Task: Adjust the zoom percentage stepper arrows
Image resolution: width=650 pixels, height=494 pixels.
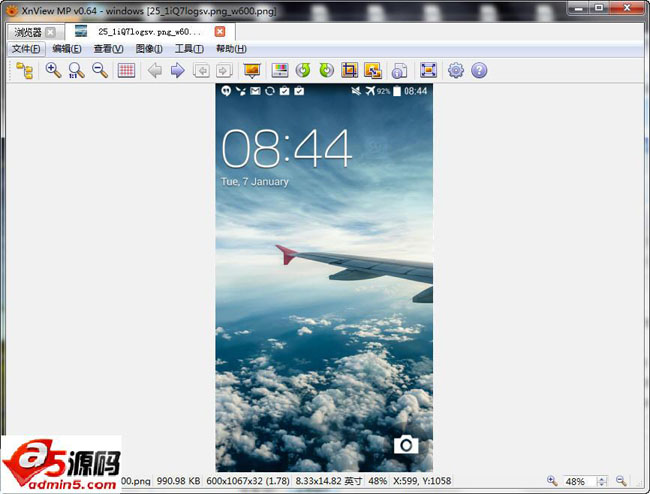Action: pyautogui.click(x=601, y=481)
